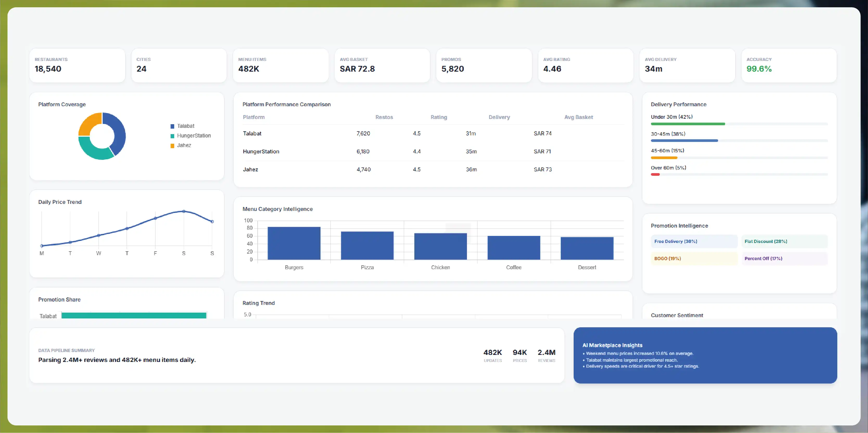Click the green Accuracy 99.6% value
868x433 pixels.
759,69
